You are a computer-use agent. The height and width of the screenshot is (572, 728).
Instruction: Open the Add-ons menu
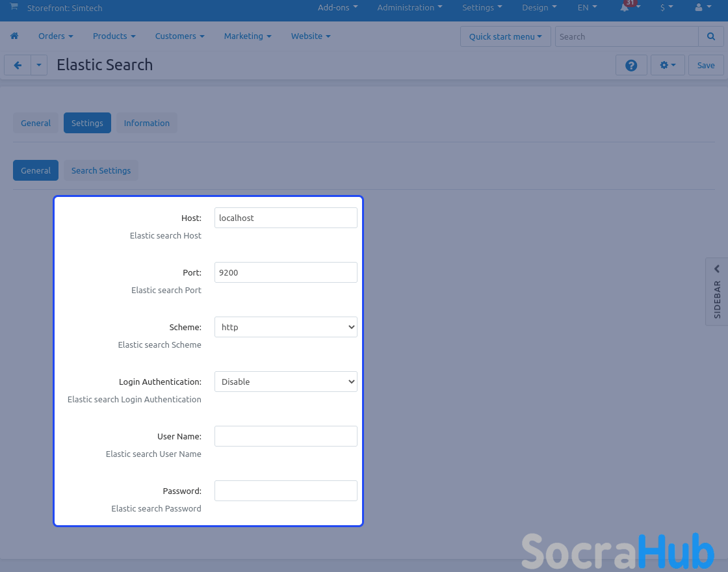click(x=337, y=8)
